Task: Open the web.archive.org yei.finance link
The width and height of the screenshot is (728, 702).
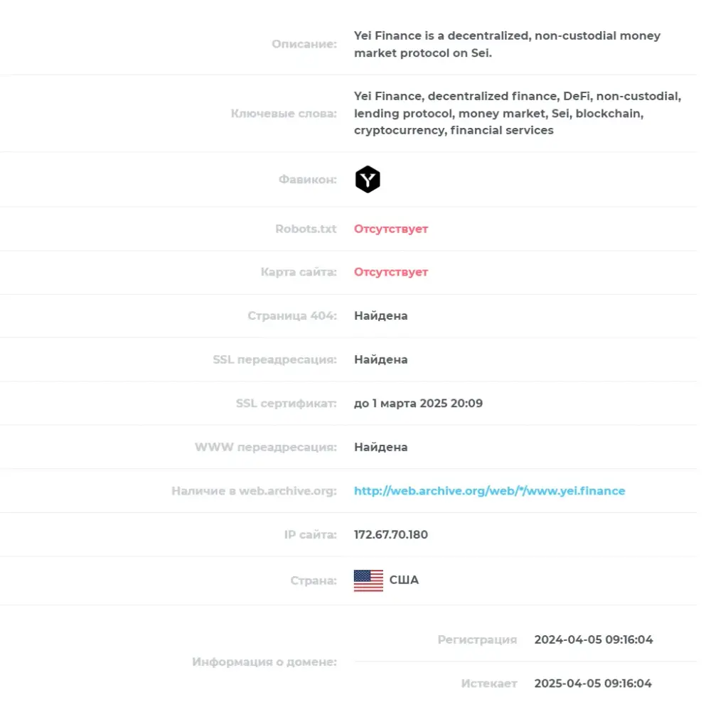Action: tap(489, 491)
